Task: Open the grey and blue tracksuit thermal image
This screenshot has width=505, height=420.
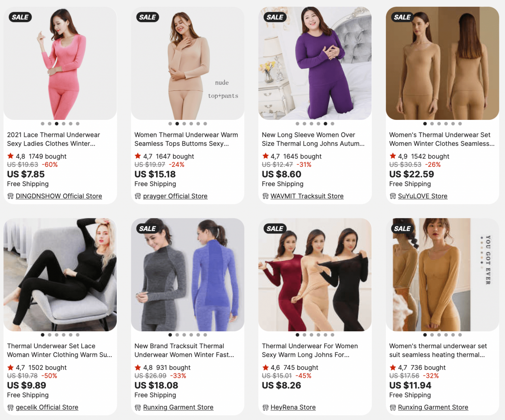Action: (x=187, y=274)
